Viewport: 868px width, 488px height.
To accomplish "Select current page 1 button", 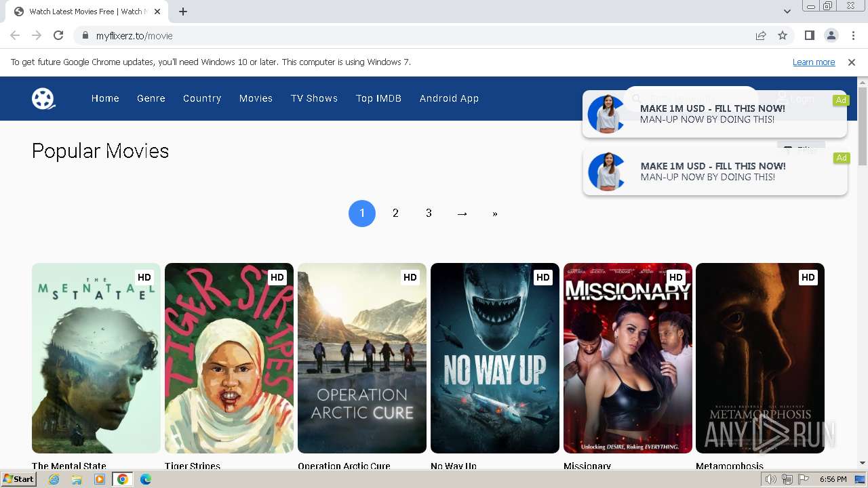I will [362, 213].
